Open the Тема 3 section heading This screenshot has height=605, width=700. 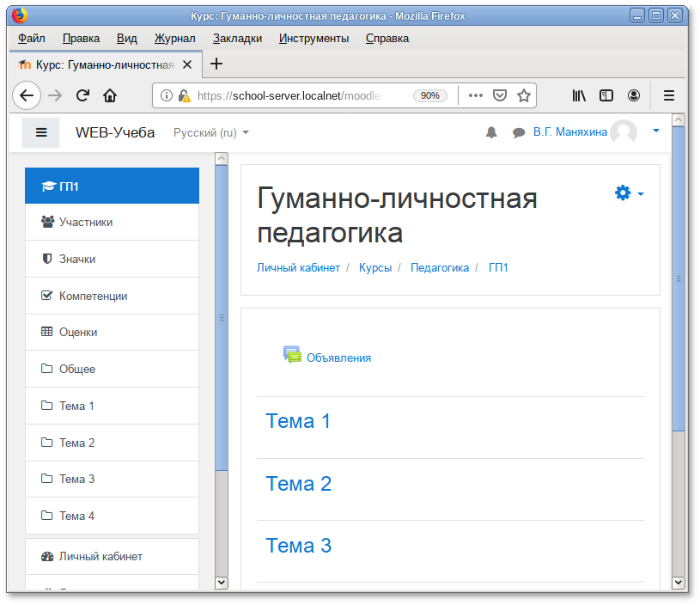pyautogui.click(x=298, y=546)
